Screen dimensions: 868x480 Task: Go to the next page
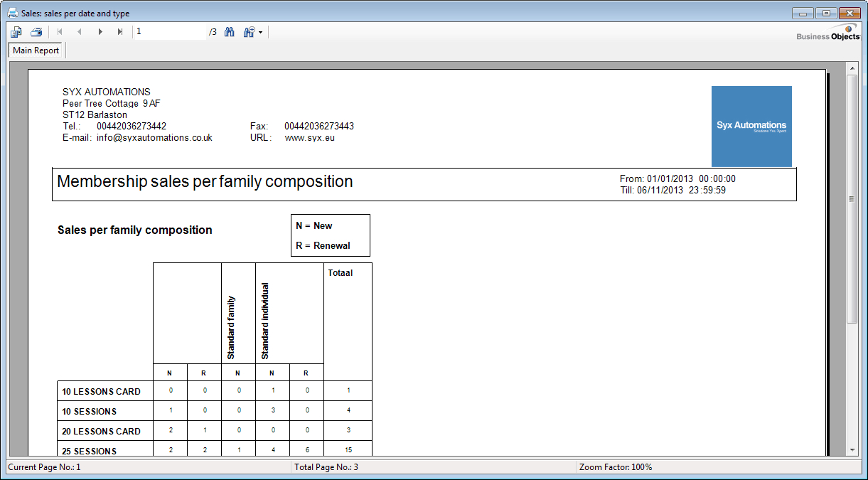[100, 32]
